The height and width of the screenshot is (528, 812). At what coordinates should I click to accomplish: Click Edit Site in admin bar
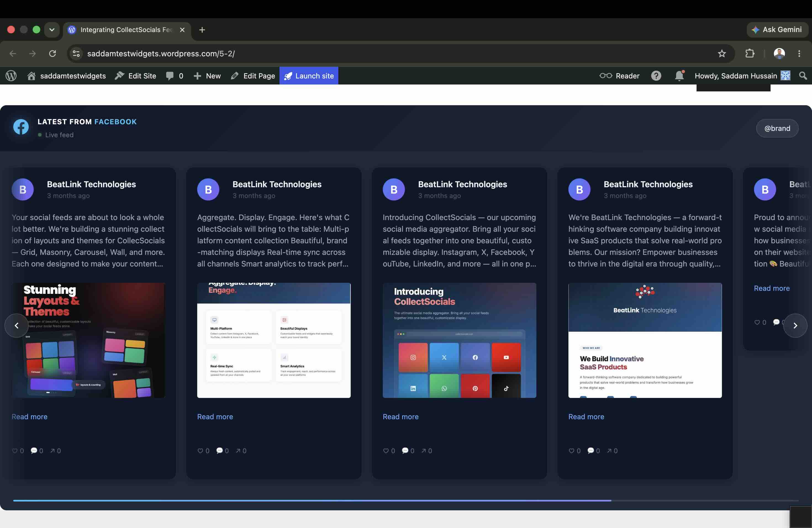[135, 76]
